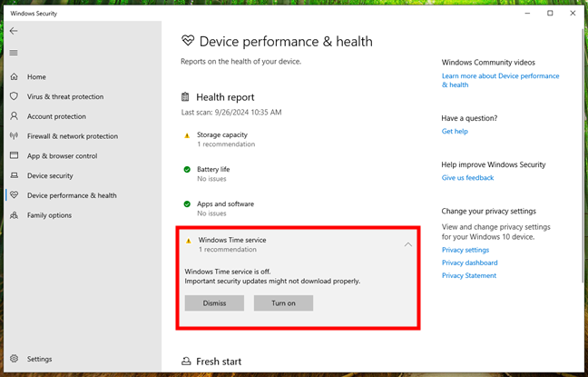Viewport: 588px width, 377px height.
Task: Click the Fresh start icon
Action: click(x=186, y=362)
